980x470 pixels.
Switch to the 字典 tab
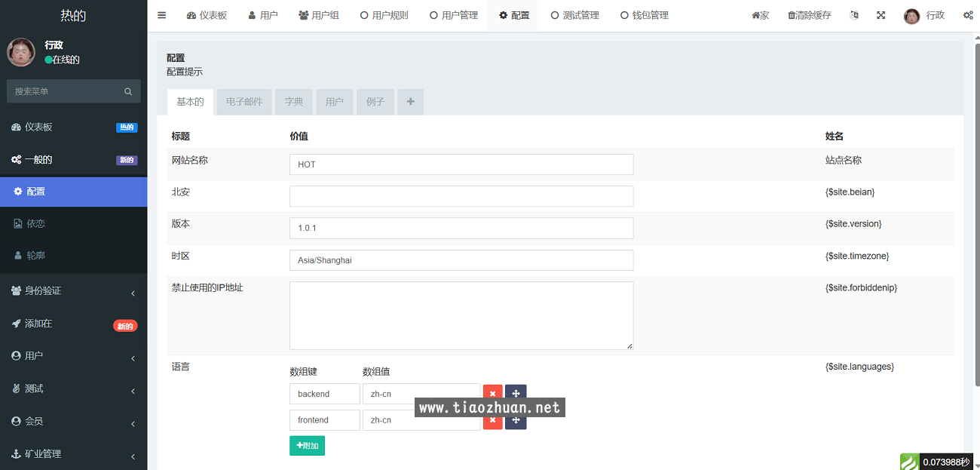tap(294, 102)
